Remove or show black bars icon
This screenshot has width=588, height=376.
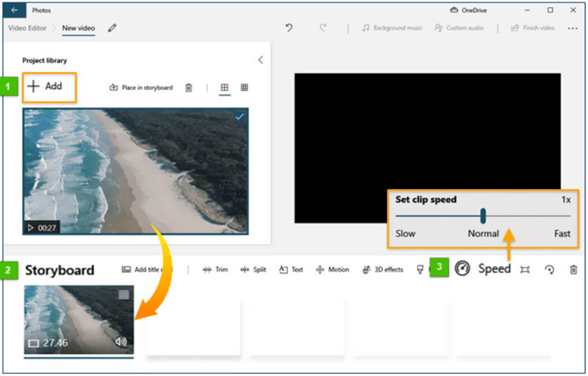525,269
